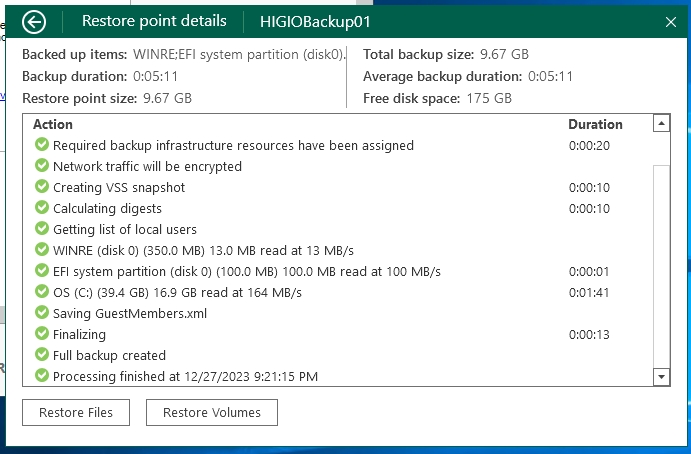
Task: Click the back arrow button
Action: pyautogui.click(x=34, y=21)
